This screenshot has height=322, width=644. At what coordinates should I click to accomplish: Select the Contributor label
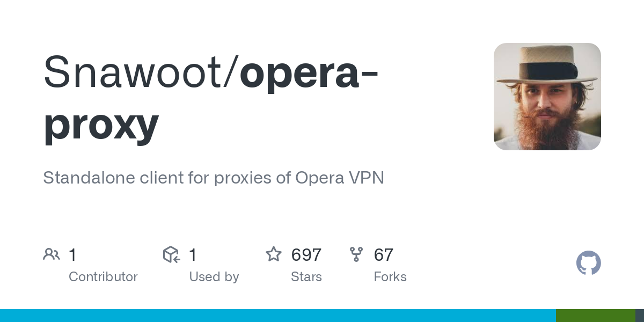(x=103, y=277)
